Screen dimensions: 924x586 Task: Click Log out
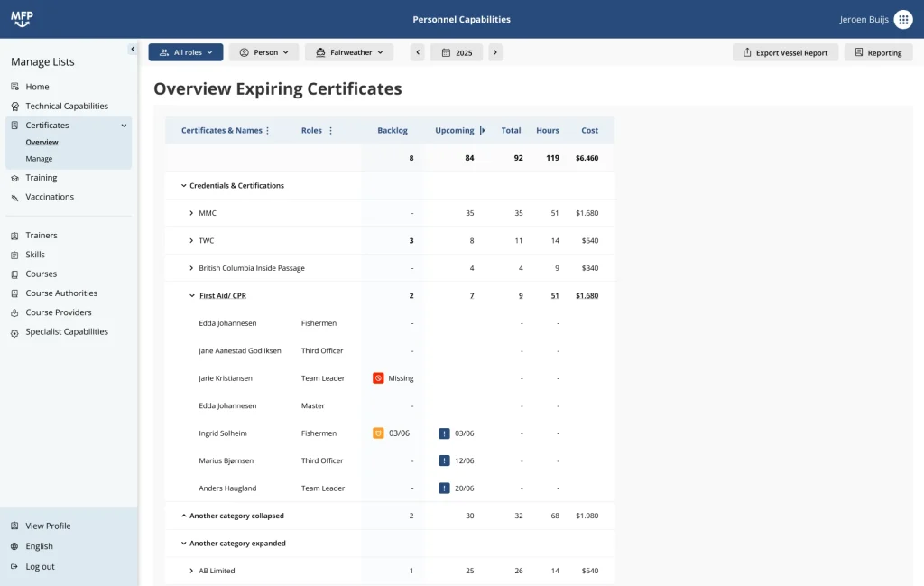[40, 566]
